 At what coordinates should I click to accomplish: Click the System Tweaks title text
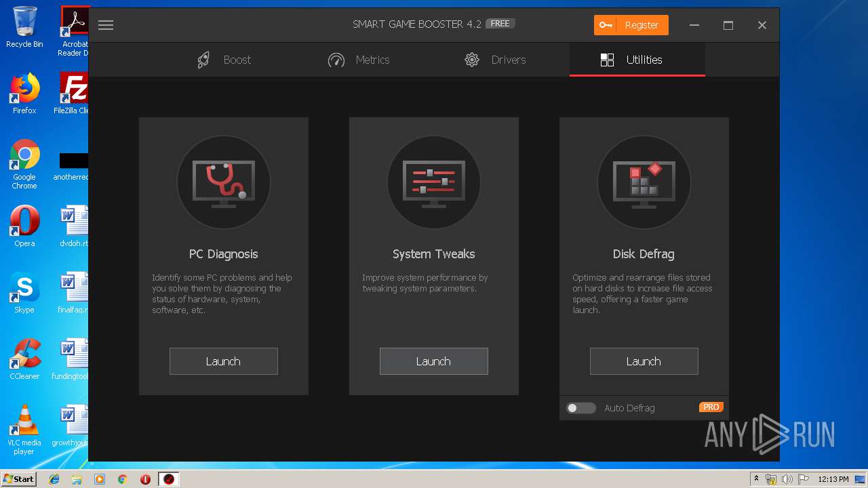434,254
